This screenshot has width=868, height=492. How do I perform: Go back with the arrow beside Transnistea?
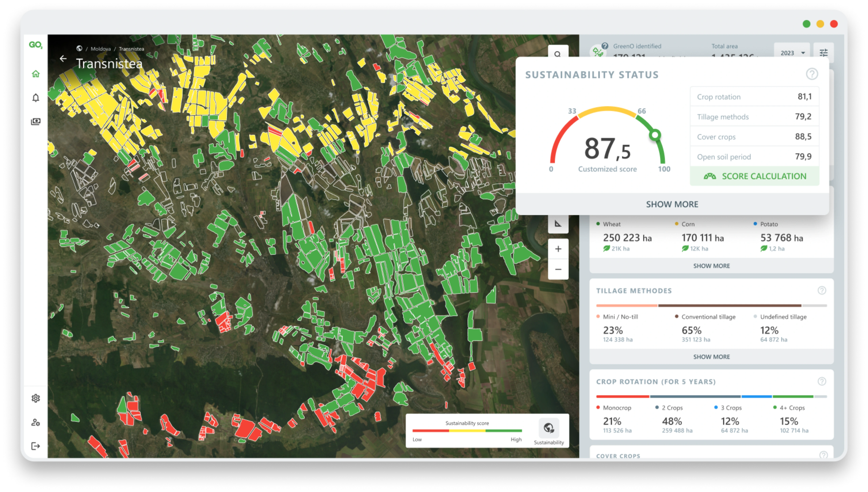pos(63,59)
